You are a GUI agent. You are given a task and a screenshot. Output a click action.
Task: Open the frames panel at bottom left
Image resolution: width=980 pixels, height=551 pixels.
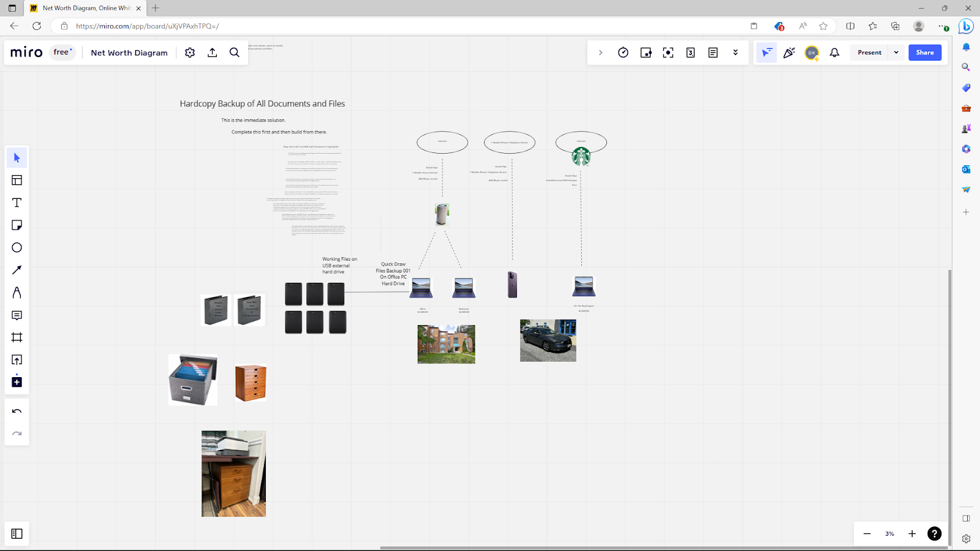17,534
